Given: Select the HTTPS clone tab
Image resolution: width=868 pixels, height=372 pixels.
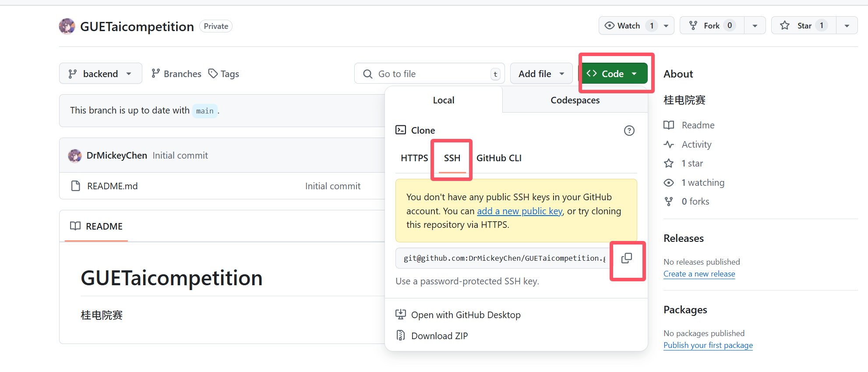Looking at the screenshot, I should point(414,158).
